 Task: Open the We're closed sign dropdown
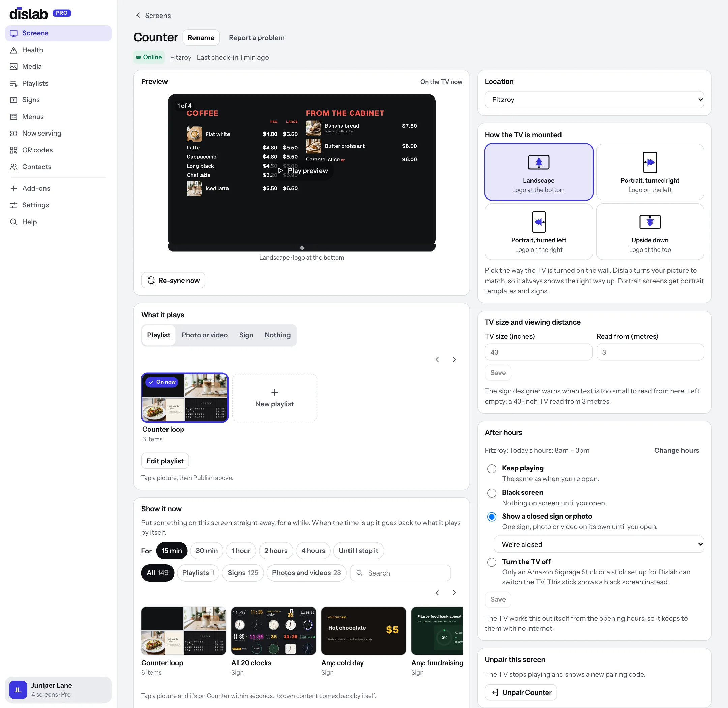point(599,544)
